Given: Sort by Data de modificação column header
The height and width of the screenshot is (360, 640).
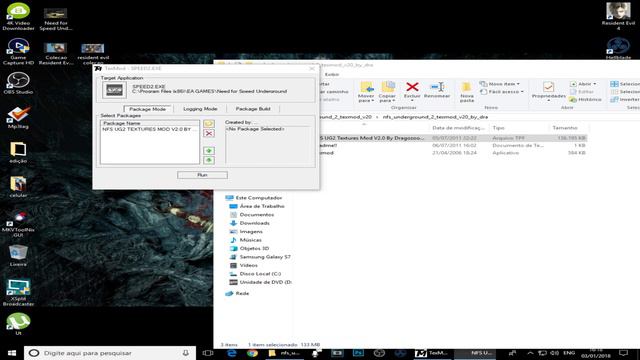Looking at the screenshot, I should 458,128.
